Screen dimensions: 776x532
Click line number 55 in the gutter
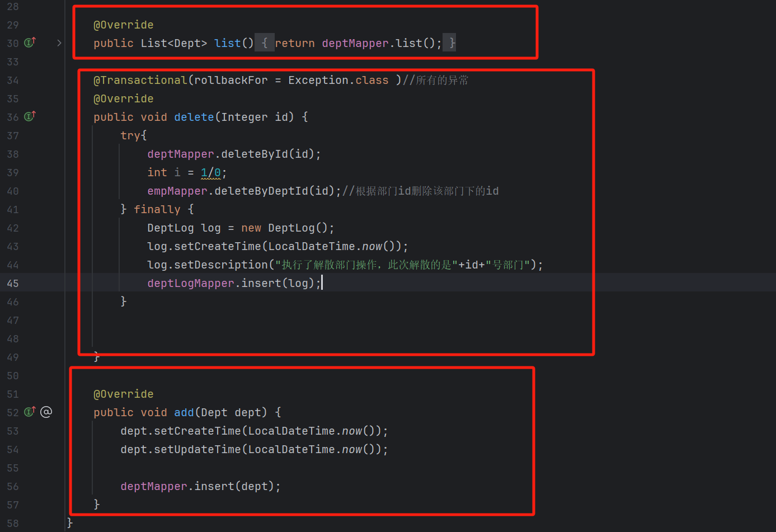point(13,468)
